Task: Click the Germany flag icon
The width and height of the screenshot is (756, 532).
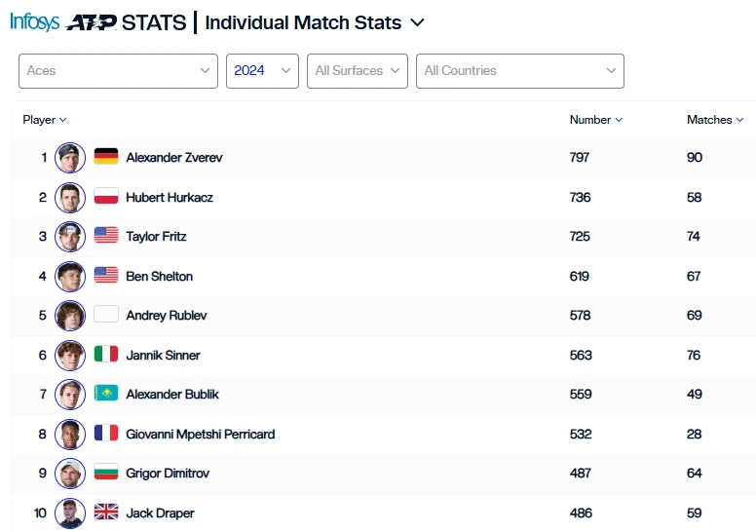Action: click(106, 158)
